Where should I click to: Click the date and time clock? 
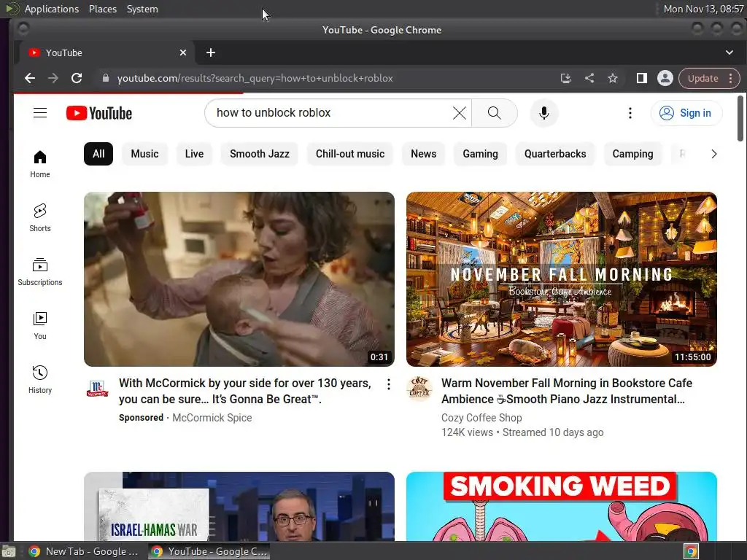(704, 9)
